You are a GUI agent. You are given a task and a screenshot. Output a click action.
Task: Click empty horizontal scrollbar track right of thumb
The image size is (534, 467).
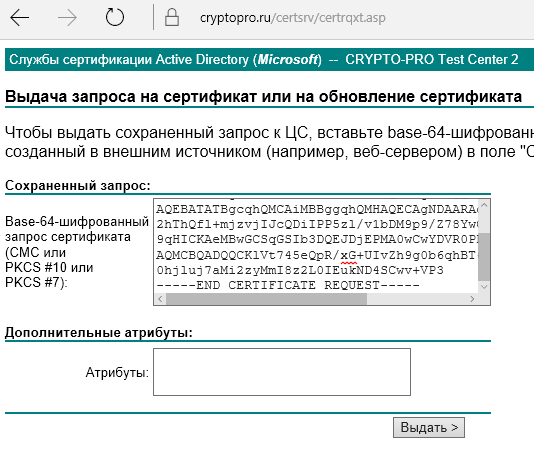coord(417,299)
